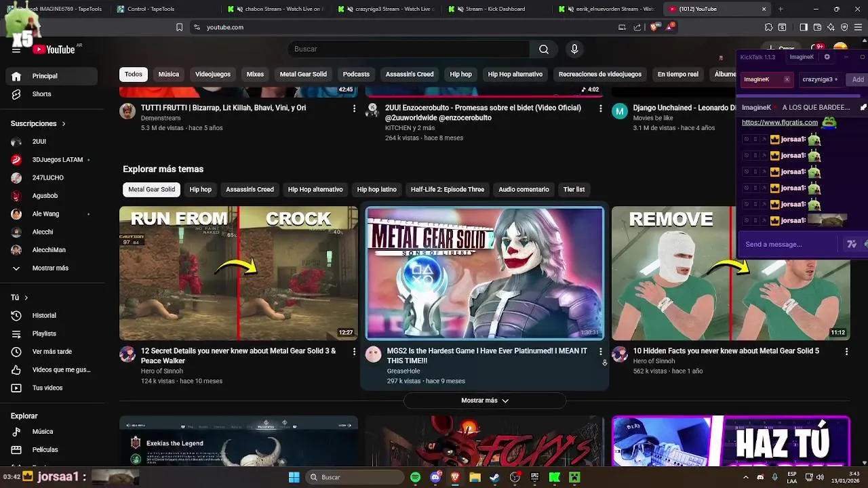This screenshot has width=868, height=488.
Task: Show hidden system tray icons
Action: pyautogui.click(x=745, y=477)
